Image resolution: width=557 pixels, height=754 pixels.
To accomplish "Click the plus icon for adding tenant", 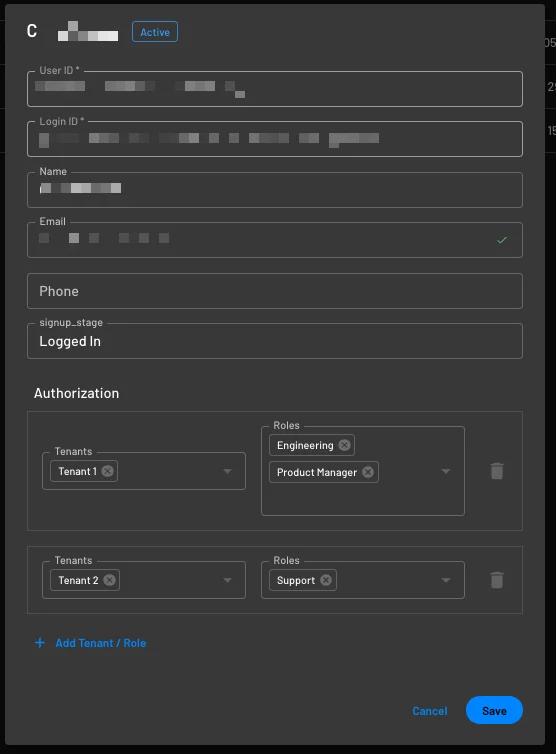I will (x=40, y=643).
